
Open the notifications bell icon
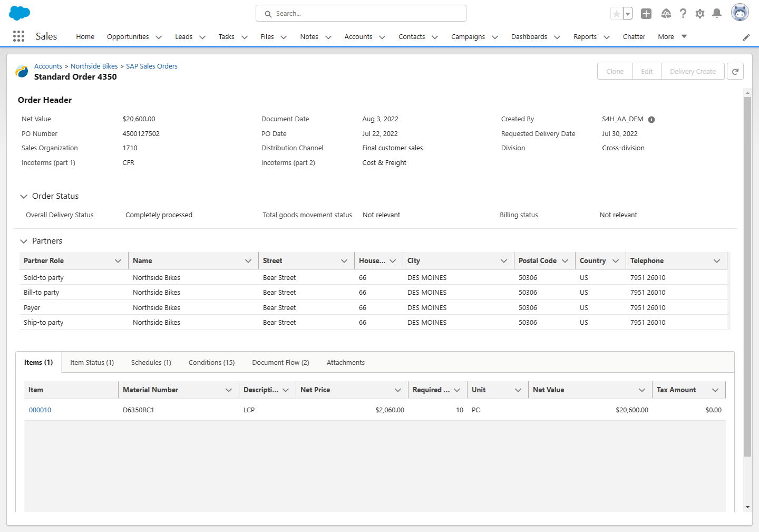pyautogui.click(x=717, y=13)
